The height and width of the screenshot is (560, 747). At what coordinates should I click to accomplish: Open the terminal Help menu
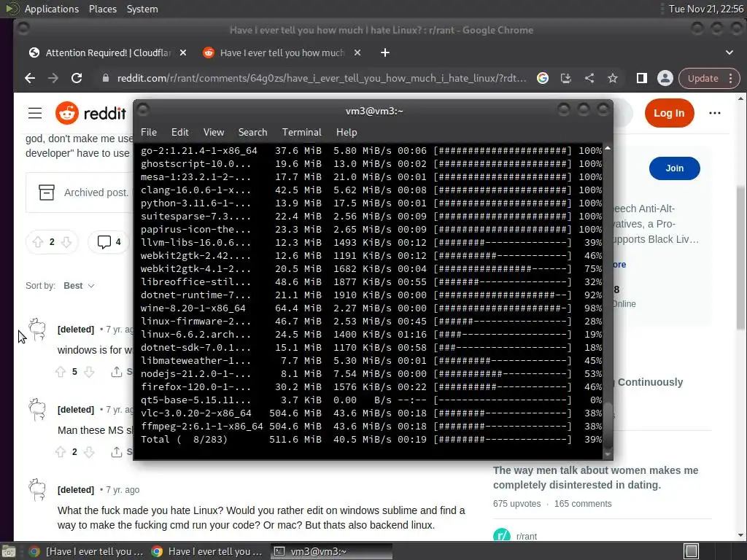tap(347, 133)
